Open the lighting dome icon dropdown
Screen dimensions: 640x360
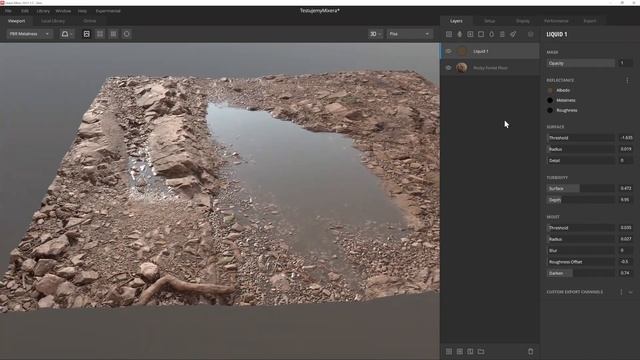pyautogui.click(x=67, y=34)
